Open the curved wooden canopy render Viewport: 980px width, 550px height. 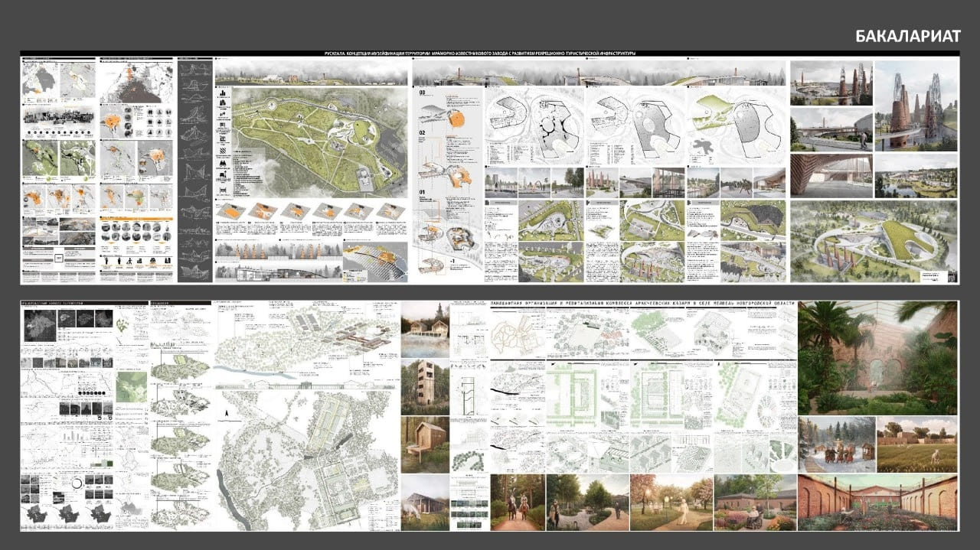(x=829, y=175)
